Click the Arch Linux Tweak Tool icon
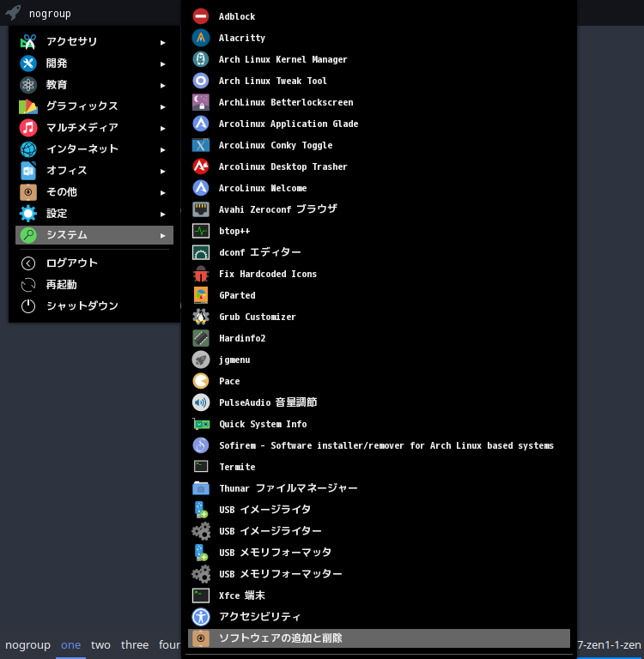 pyautogui.click(x=201, y=81)
